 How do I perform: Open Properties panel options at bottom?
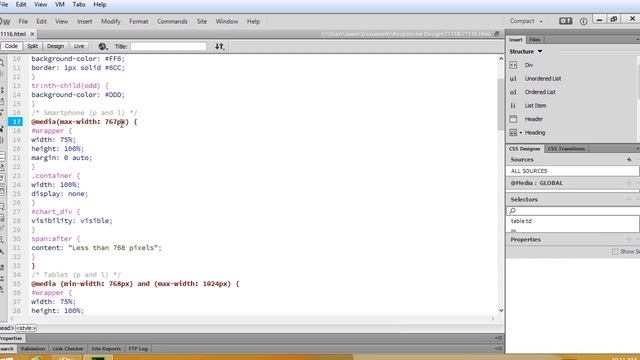(498, 338)
